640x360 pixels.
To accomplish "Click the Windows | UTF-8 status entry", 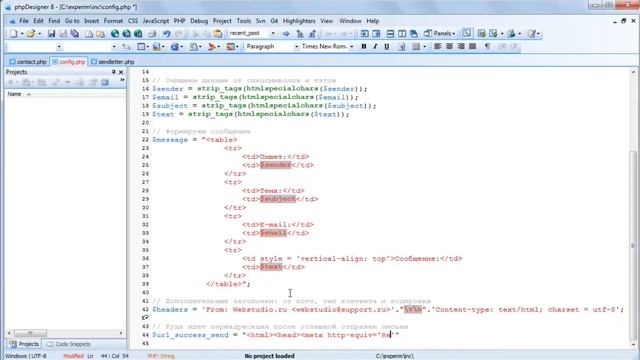I will 26,356.
